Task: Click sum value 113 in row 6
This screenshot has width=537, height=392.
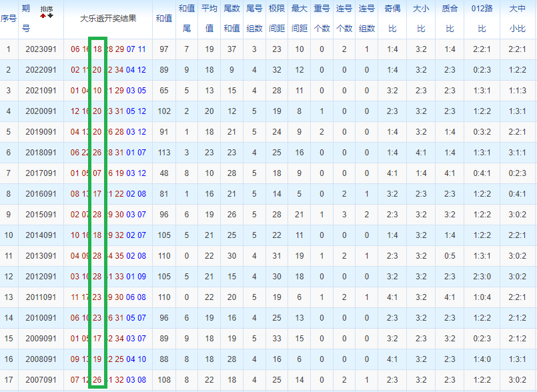Action: (x=164, y=153)
